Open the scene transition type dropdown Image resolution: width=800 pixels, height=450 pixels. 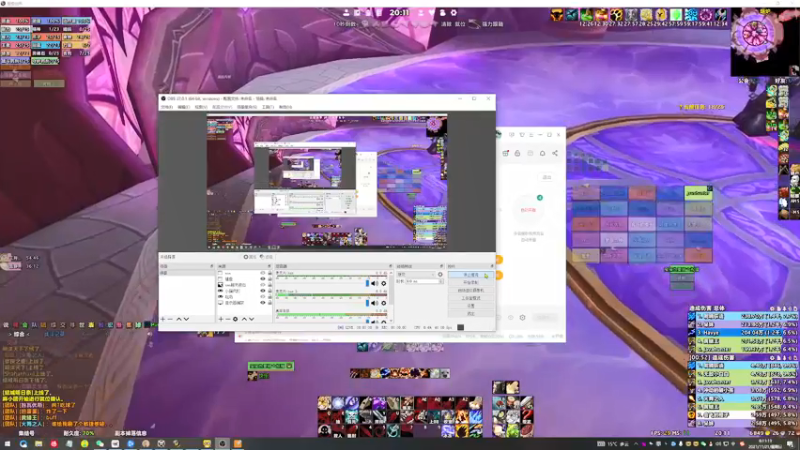pos(416,274)
